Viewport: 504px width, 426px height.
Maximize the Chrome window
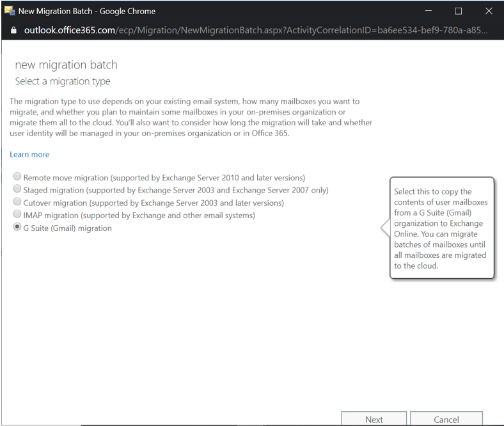[x=458, y=11]
